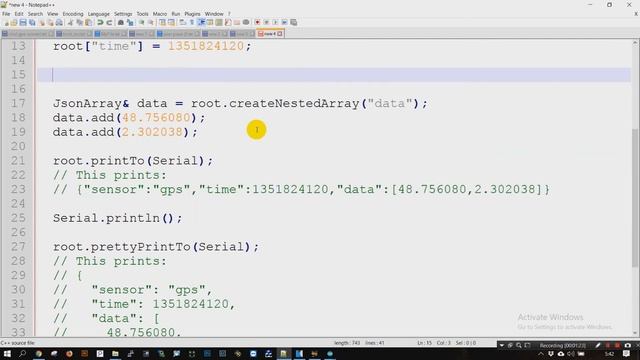This screenshot has height=360, width=640.
Task: Open the Windows notification center icon
Action: tap(627, 354)
